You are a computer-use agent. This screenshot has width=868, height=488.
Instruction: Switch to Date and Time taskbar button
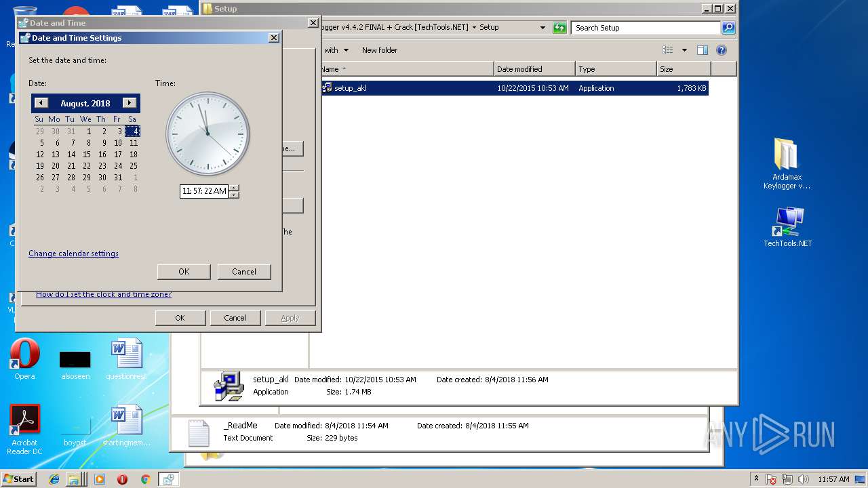pos(168,479)
